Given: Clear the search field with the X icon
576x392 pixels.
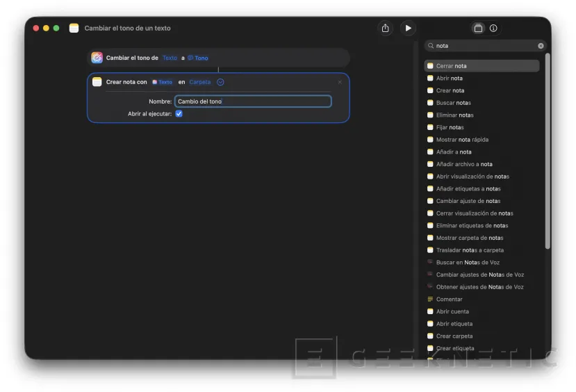Looking at the screenshot, I should [x=541, y=46].
